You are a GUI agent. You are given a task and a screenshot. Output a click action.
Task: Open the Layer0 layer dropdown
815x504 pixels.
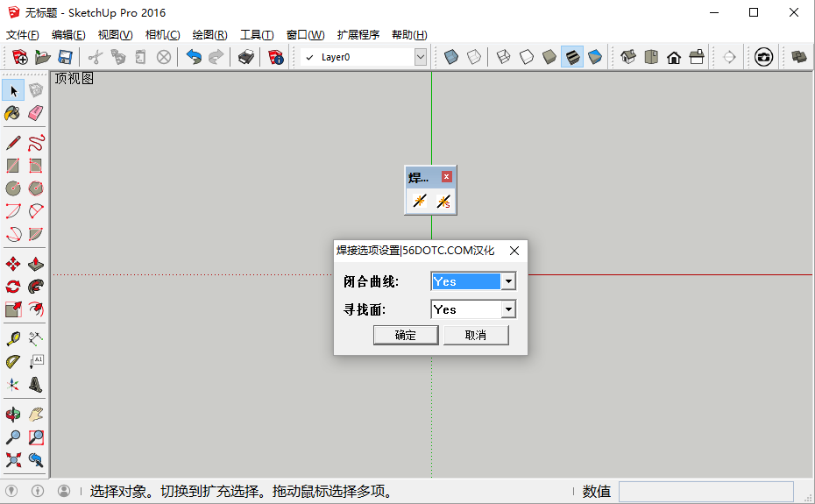click(421, 57)
